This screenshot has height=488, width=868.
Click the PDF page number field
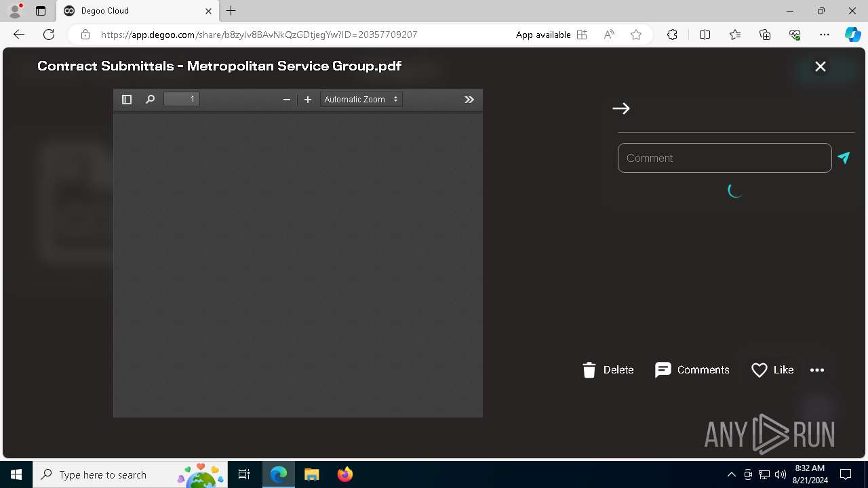(x=182, y=100)
